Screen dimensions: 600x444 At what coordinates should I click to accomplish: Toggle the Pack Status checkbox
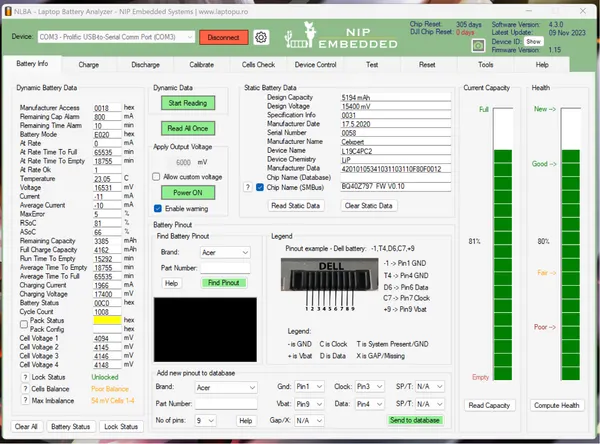click(24, 320)
